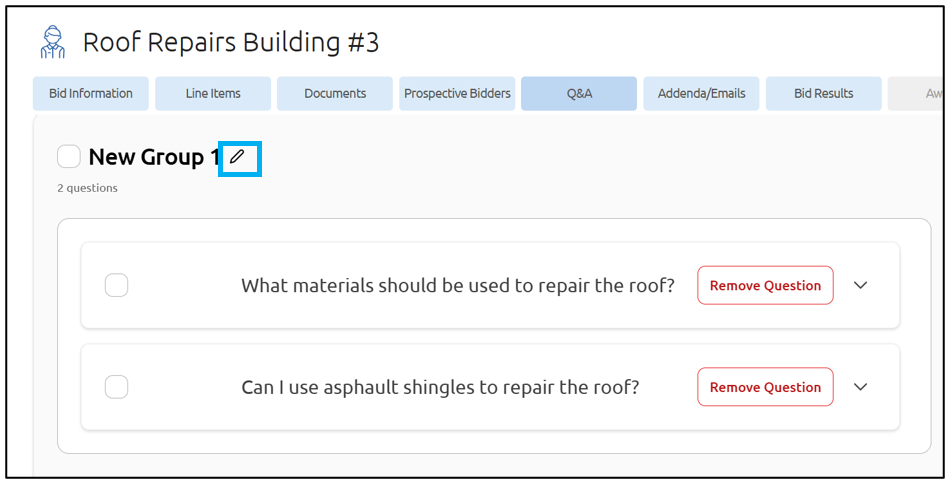Remove the asphalt shingles question

pos(765,387)
